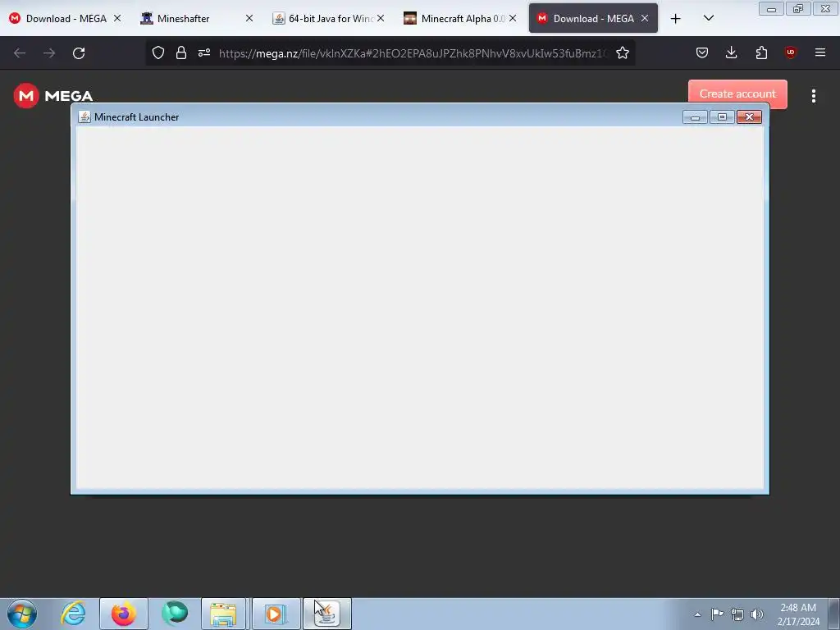Open the uBlock Origin extension
840x630 pixels.
click(790, 52)
